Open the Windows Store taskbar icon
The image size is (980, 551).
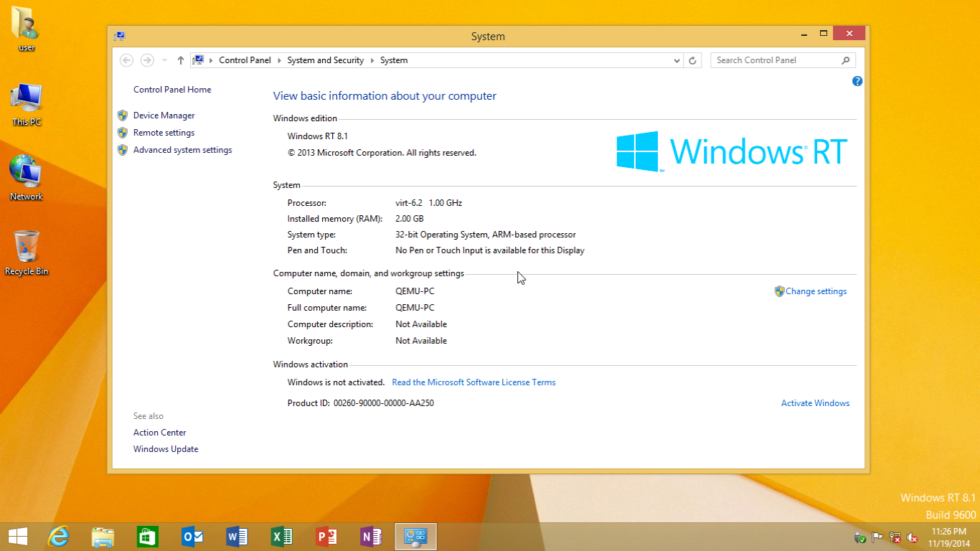pyautogui.click(x=148, y=536)
